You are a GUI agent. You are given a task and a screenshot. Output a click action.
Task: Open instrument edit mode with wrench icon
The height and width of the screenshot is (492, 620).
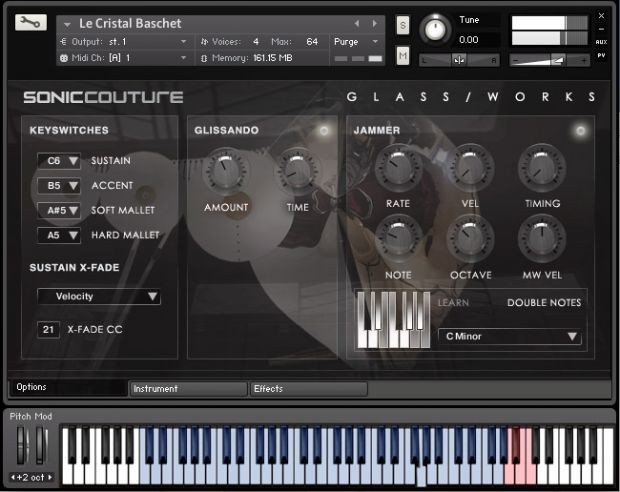30,23
